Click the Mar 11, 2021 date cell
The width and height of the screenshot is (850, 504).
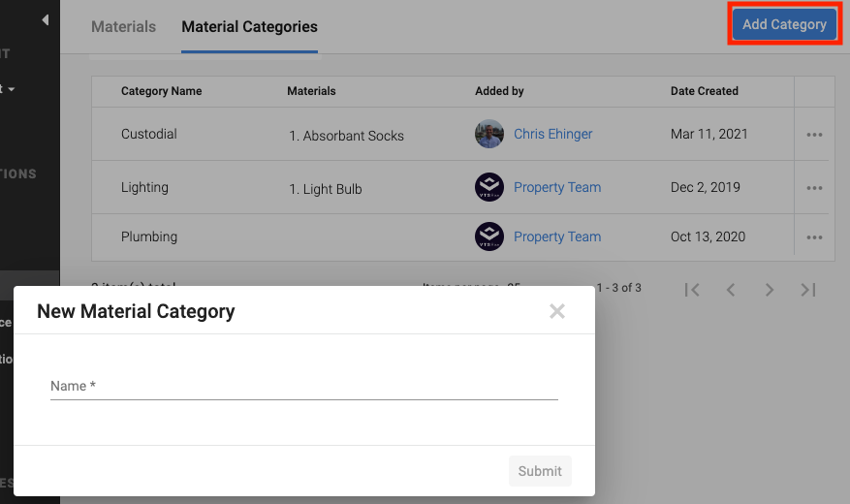(709, 134)
